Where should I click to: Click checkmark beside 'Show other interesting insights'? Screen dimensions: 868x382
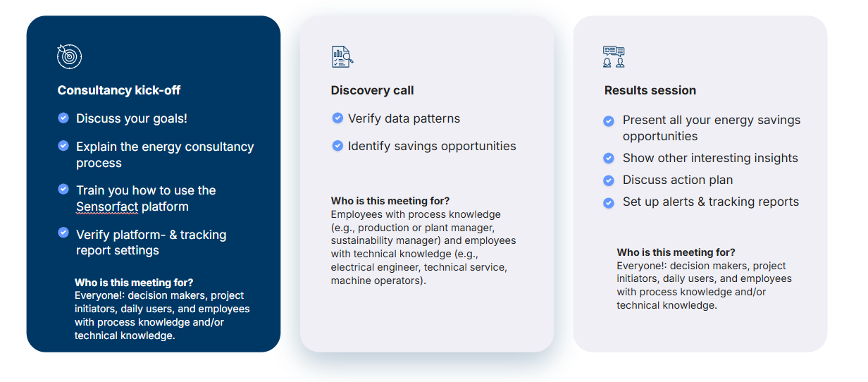(x=609, y=159)
